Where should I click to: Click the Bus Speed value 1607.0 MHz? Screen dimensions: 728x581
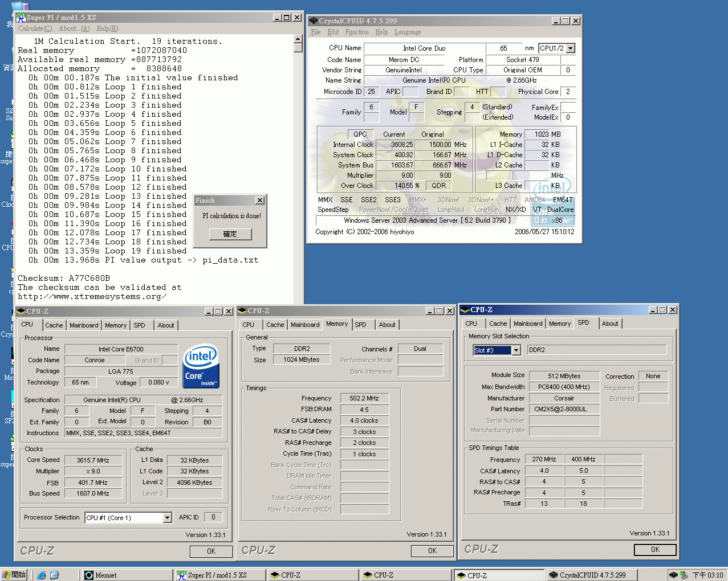click(93, 493)
